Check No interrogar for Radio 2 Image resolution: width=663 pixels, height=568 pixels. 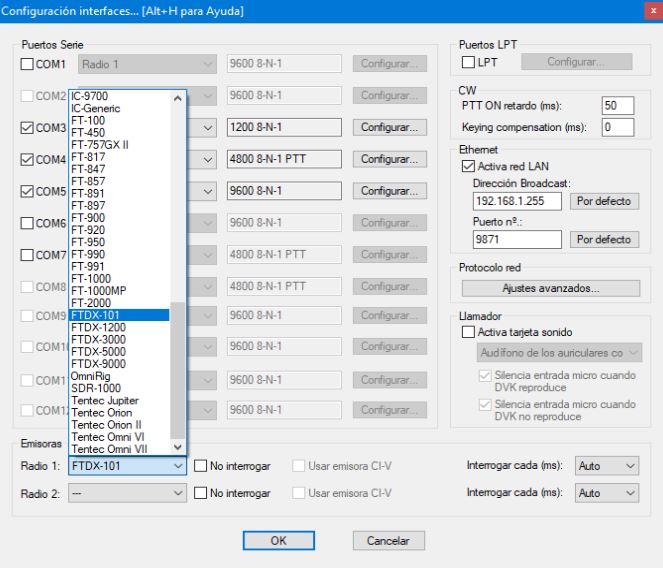click(x=200, y=493)
